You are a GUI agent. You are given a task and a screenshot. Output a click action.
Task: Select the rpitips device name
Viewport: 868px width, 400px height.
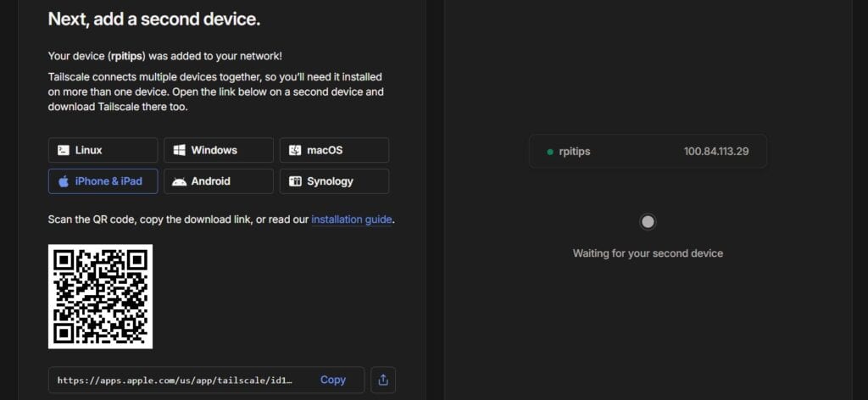[575, 152]
